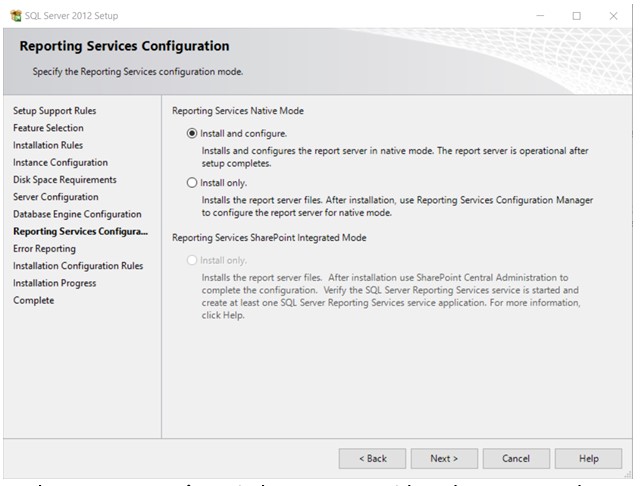Maximize the SQL Server 2012 Setup window
640x486 pixels.
tap(576, 16)
